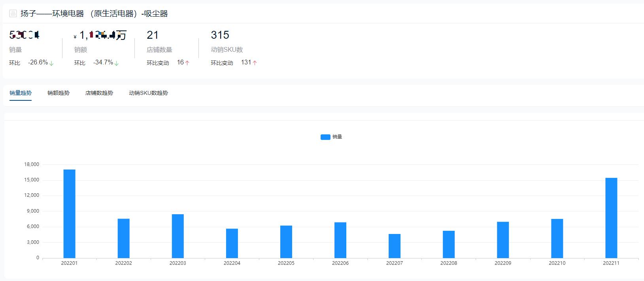
Task: Select the 店铺数趋势 tab
Action: pyautogui.click(x=99, y=93)
